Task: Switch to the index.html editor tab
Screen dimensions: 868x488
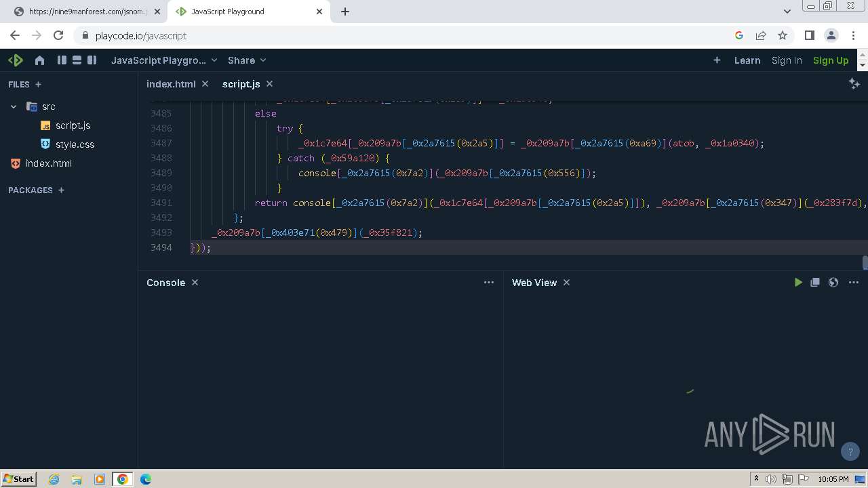Action: point(171,84)
